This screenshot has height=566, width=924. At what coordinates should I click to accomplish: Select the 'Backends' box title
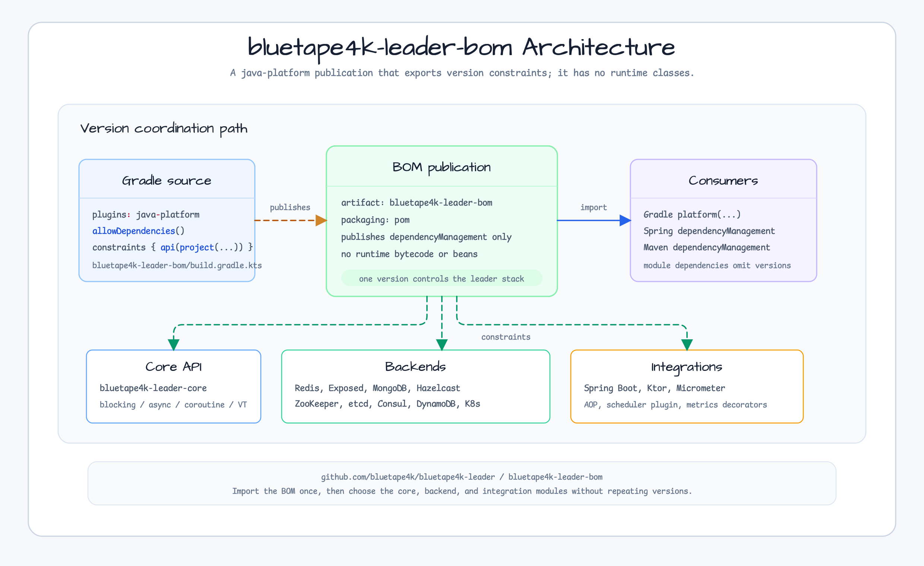click(415, 366)
